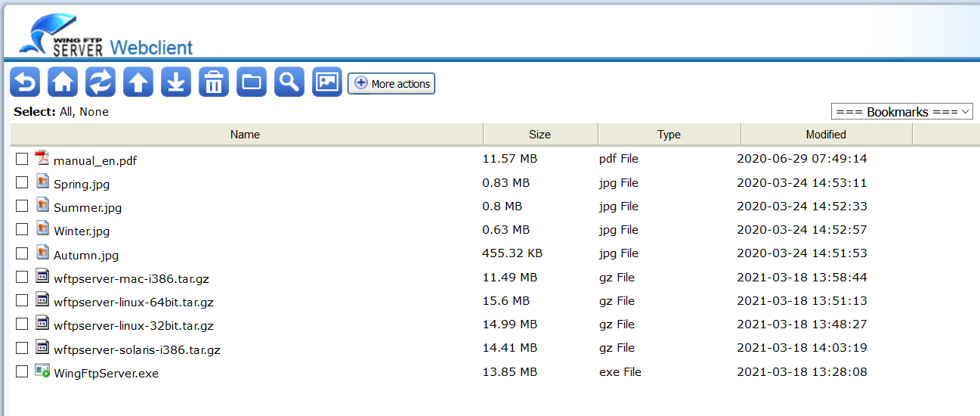Image resolution: width=980 pixels, height=416 pixels.
Task: Click the image icon of Autumn.jpg
Action: [42, 252]
